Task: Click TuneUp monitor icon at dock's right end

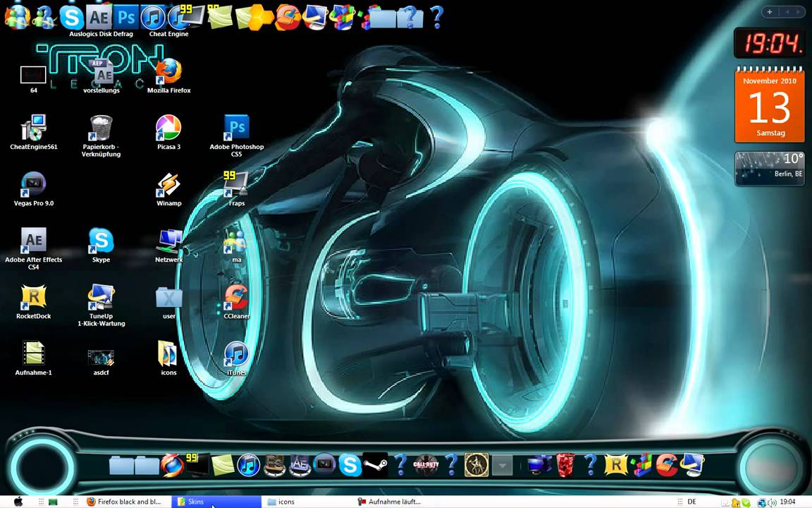Action: (692, 465)
